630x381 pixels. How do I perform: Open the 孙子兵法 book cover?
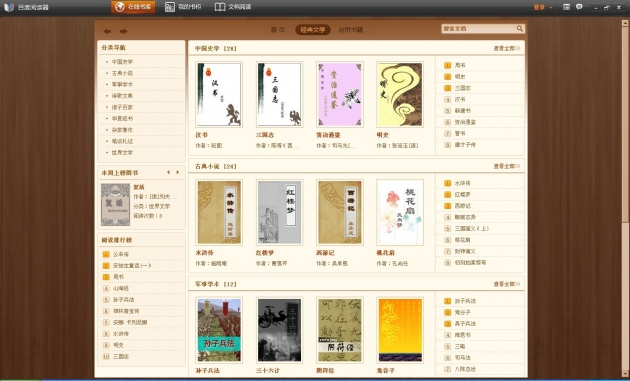tap(219, 330)
